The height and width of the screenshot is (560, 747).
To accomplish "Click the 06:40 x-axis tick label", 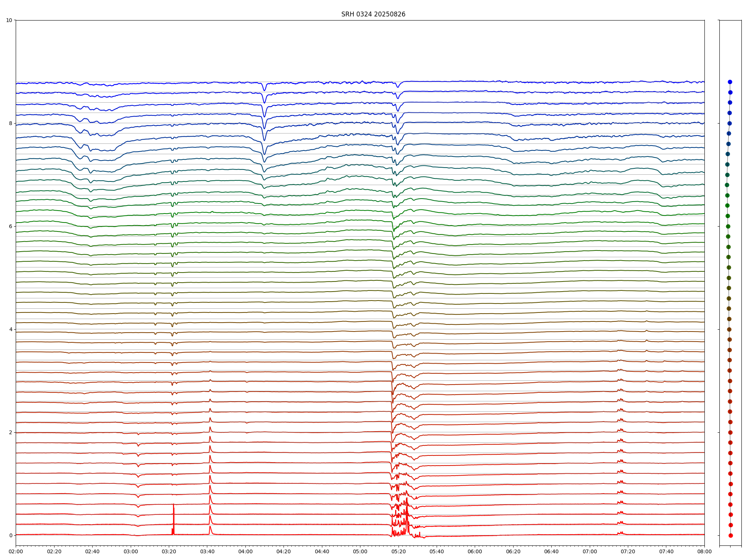I will [x=551, y=551].
